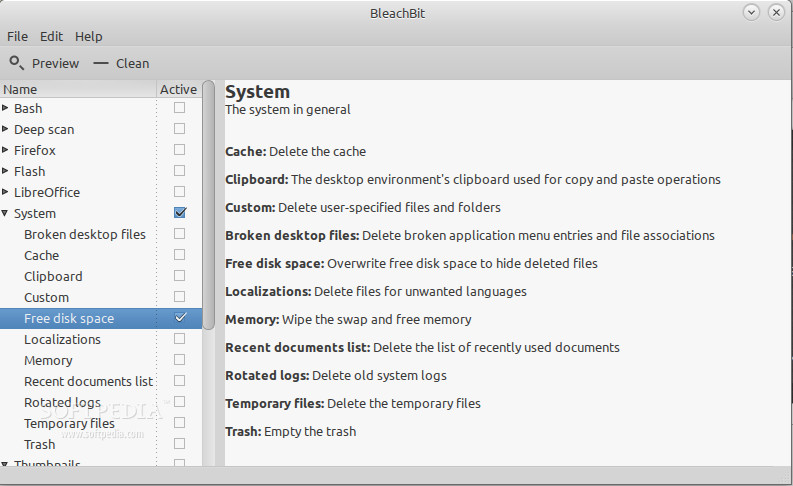Open the window menu dropdown icon in title bar
The image size is (793, 486).
pyautogui.click(x=750, y=12)
